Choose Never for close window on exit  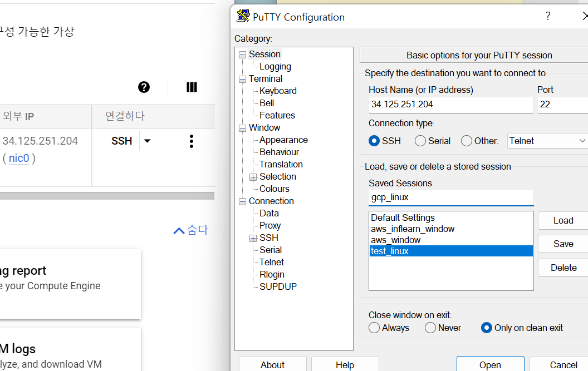point(430,328)
